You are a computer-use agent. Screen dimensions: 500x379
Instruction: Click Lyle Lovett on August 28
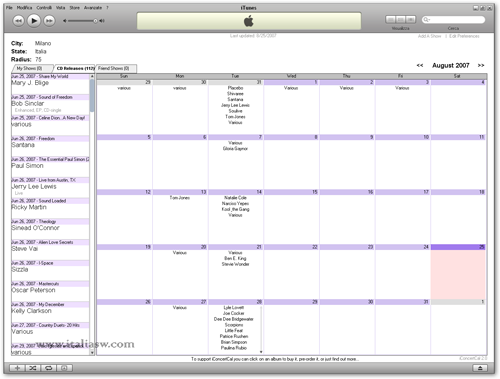coord(234,308)
